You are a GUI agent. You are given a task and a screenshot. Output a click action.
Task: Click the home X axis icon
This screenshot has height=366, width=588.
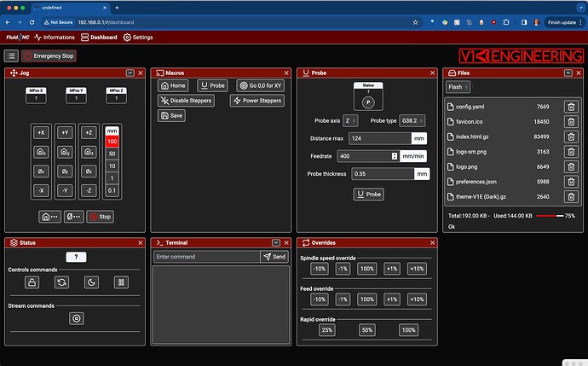coord(41,151)
